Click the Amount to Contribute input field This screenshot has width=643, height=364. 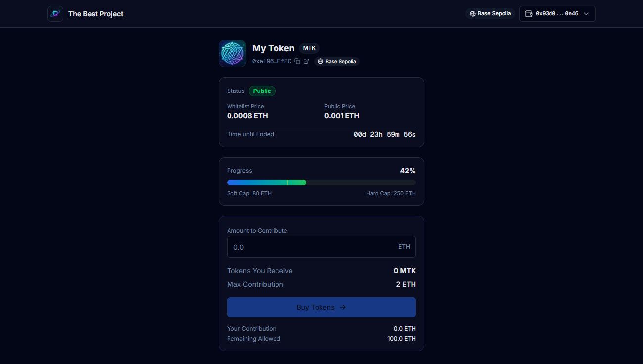pos(321,247)
